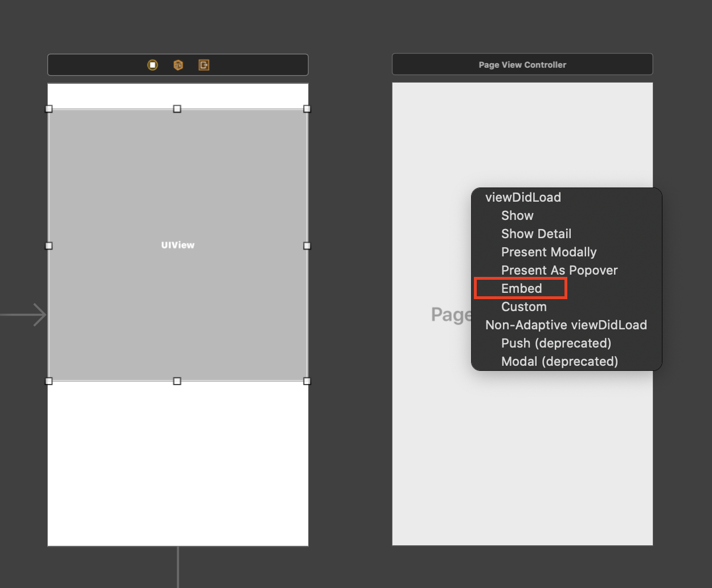Viewport: 712px width, 588px height.
Task: Choose the Custom segue option
Action: 523,307
